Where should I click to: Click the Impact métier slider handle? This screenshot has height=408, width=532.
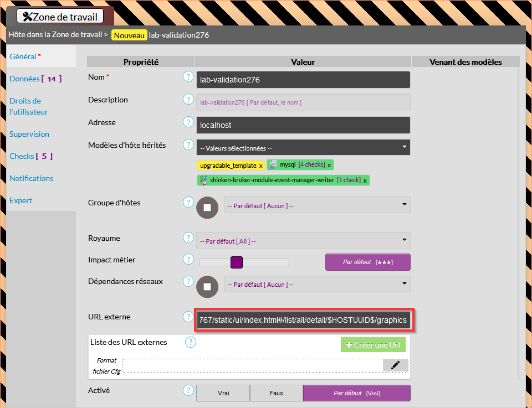tap(237, 262)
